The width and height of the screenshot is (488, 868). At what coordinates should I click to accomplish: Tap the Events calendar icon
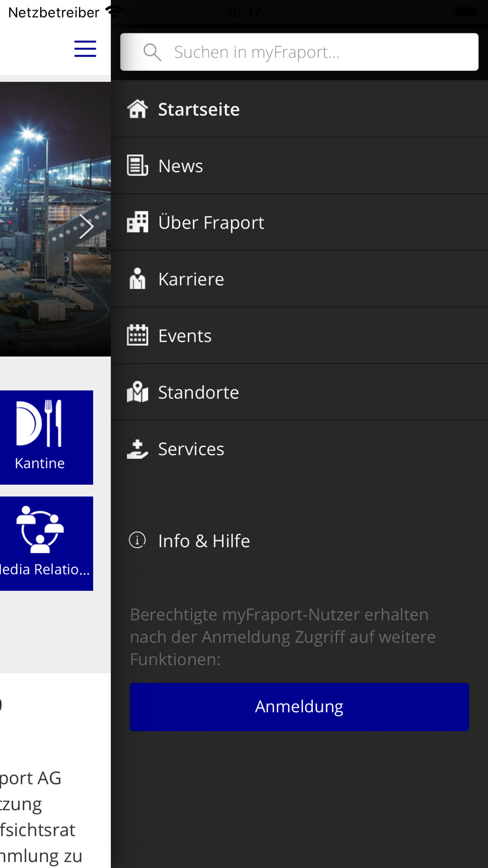pos(138,335)
